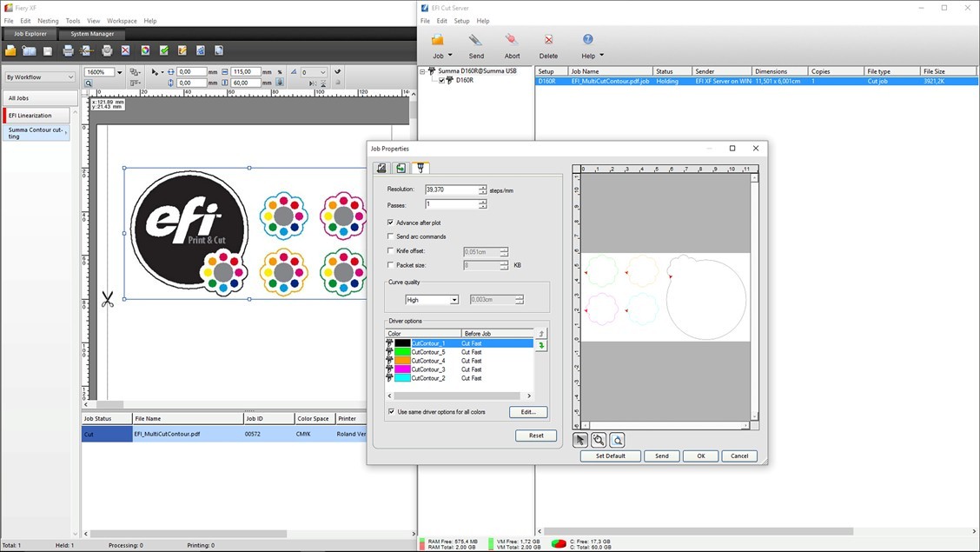This screenshot has width=980, height=552.
Task: Click the Abort icon in Cut Server toolbar
Action: (x=512, y=41)
